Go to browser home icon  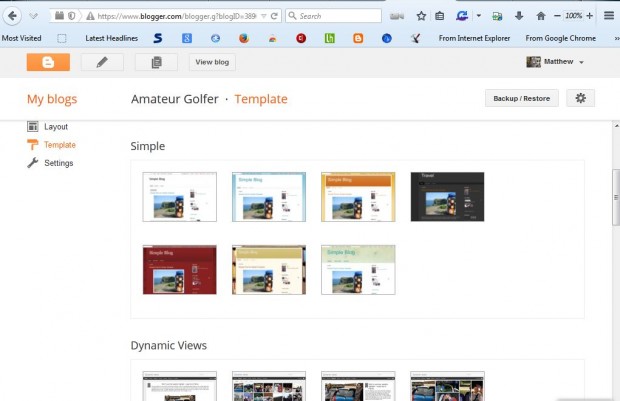(x=541, y=16)
